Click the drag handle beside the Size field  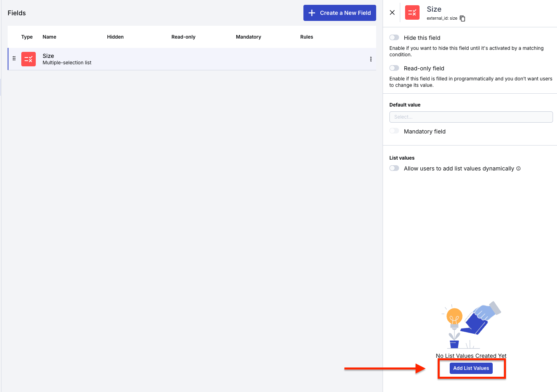tap(14, 59)
